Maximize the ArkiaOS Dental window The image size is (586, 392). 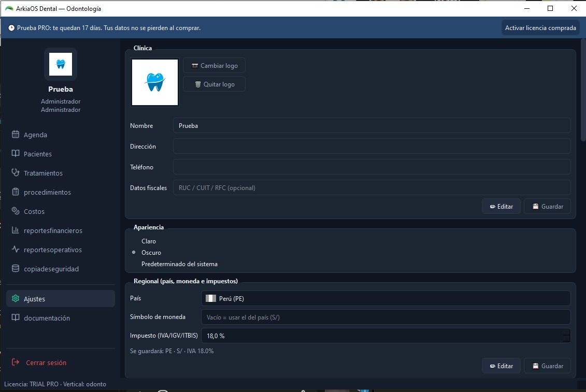550,8
